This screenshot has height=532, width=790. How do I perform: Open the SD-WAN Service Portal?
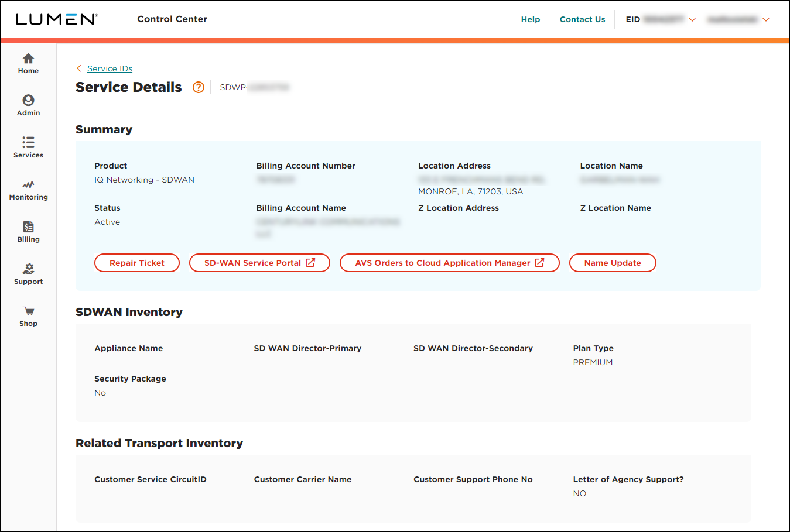click(259, 263)
